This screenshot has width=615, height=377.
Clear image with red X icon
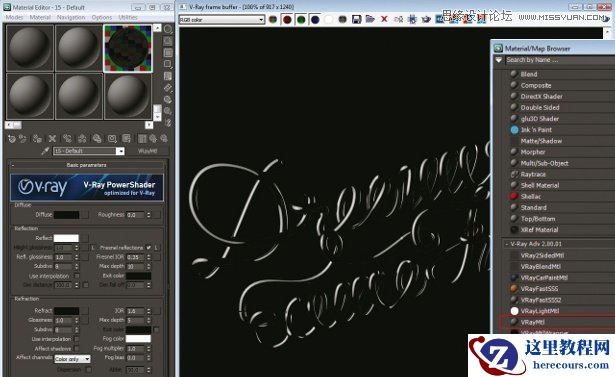click(x=384, y=19)
